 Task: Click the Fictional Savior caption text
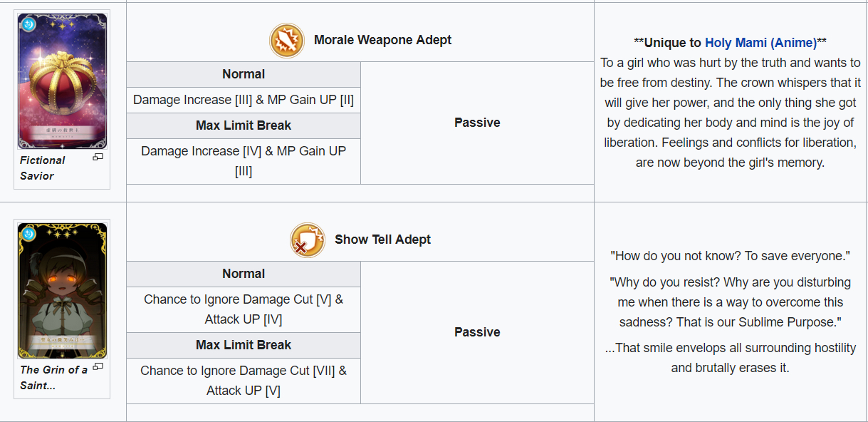pyautogui.click(x=43, y=168)
